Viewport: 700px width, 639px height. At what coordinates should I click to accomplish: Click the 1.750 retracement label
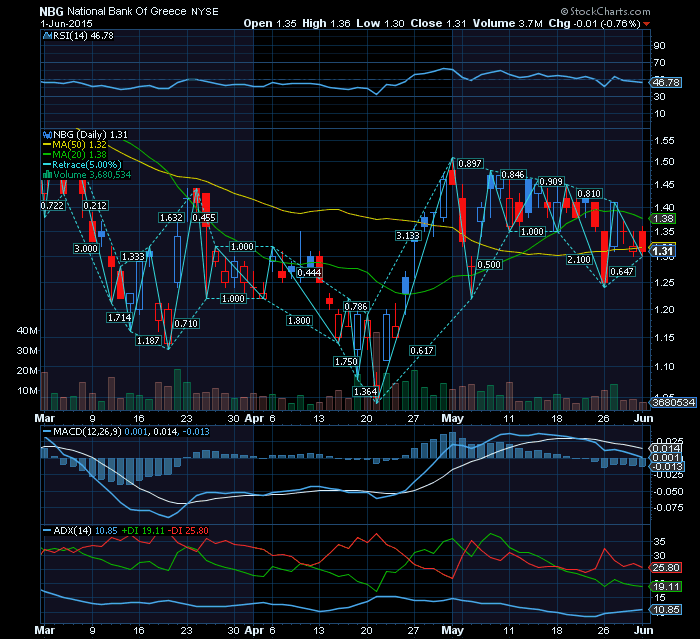click(346, 361)
